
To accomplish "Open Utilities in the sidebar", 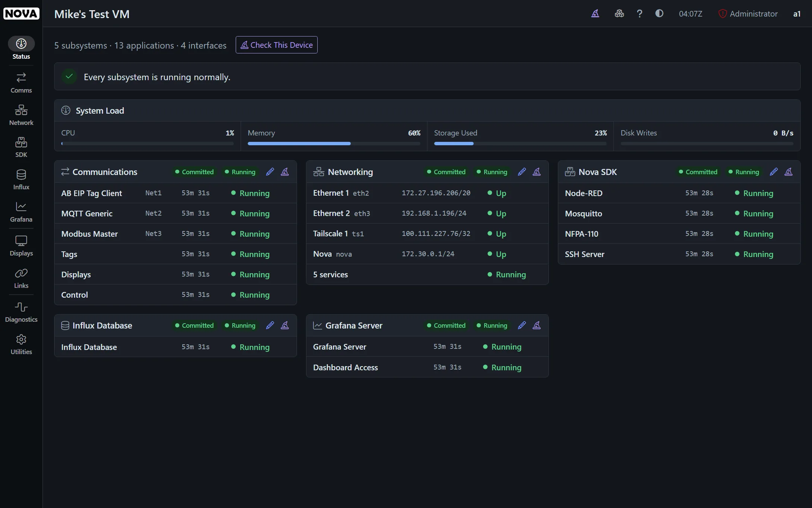I will click(21, 345).
